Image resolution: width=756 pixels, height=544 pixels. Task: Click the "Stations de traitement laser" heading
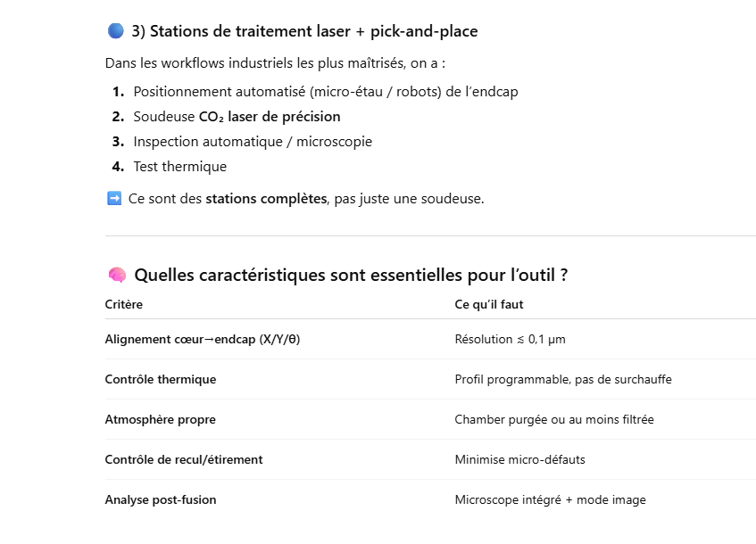pos(304,31)
